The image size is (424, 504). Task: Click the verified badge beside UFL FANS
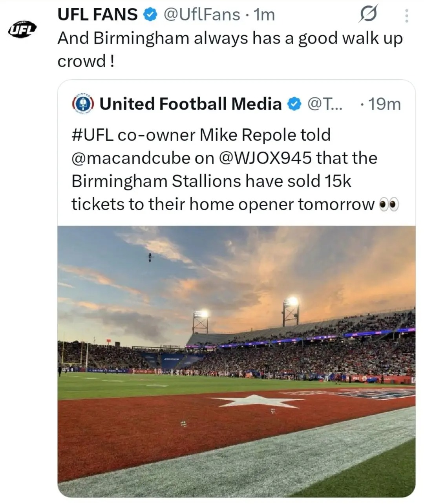click(x=150, y=15)
